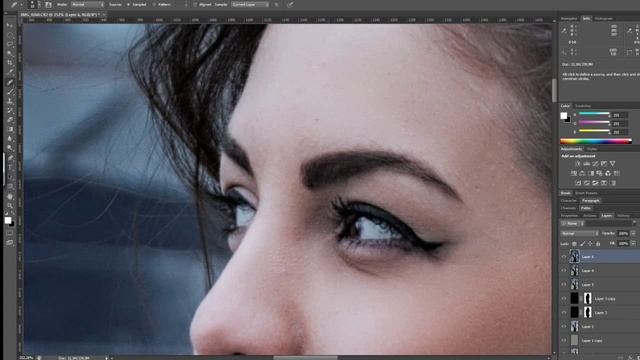
Task: Hide the Layer 3 copy layer
Action: point(564,299)
